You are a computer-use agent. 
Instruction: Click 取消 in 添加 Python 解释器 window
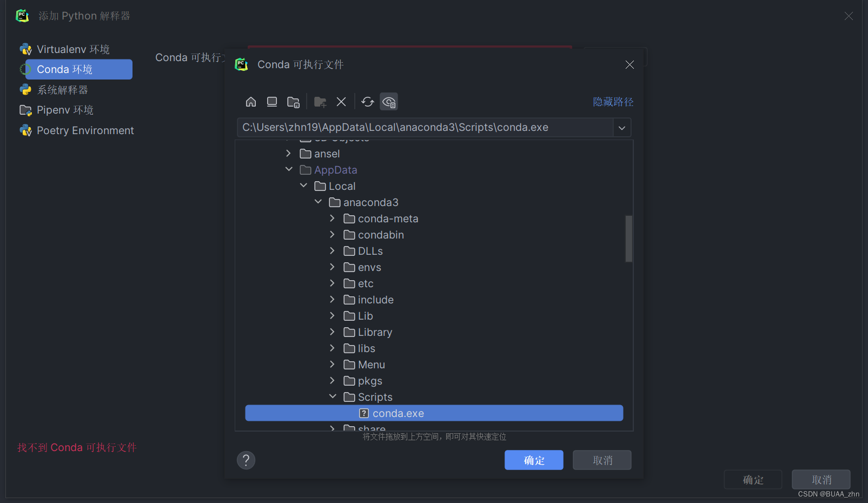coord(821,480)
